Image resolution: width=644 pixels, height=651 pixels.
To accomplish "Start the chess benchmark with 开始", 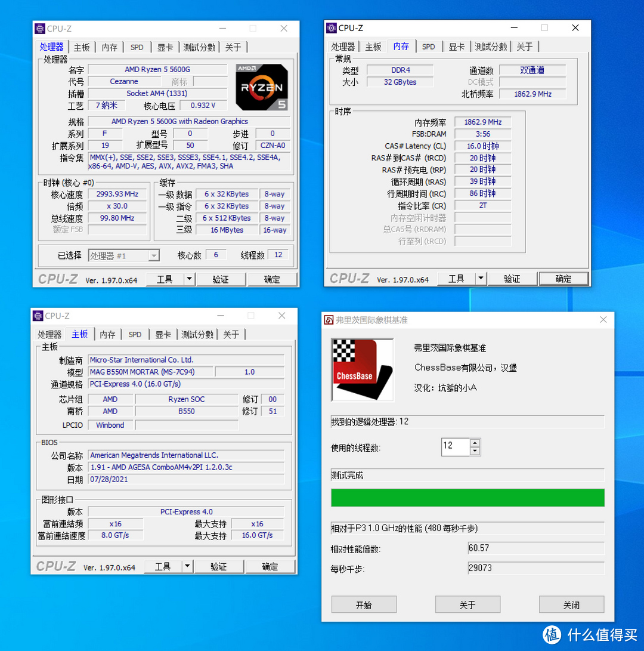I will (x=364, y=604).
